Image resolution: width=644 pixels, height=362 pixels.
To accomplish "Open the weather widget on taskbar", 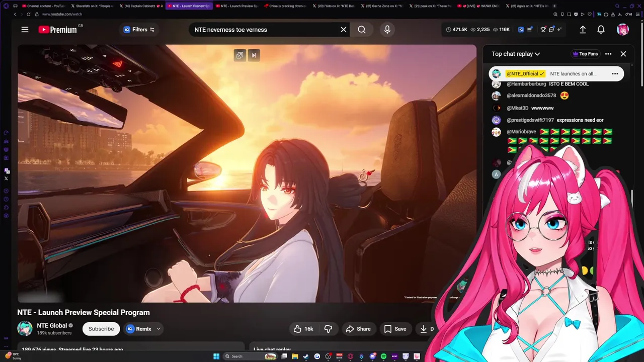I will [x=13, y=356].
